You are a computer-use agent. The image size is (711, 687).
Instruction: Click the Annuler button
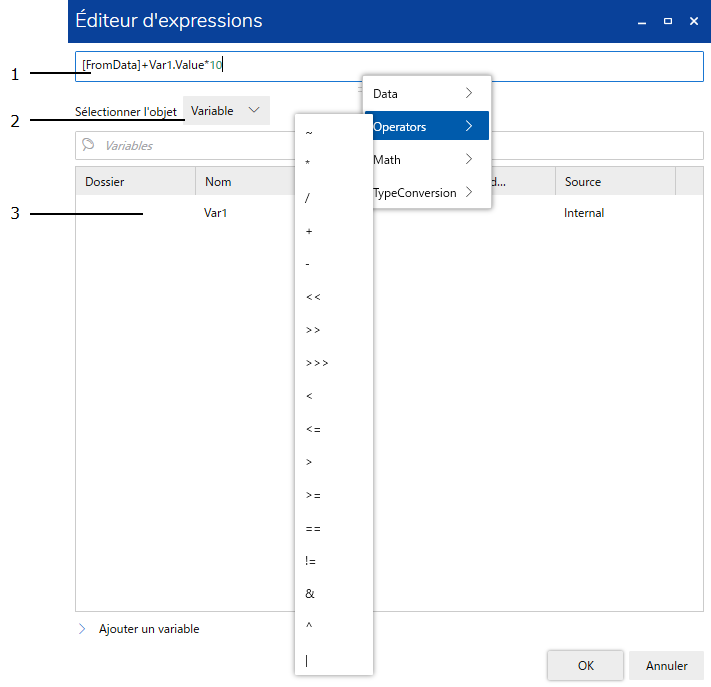666,665
